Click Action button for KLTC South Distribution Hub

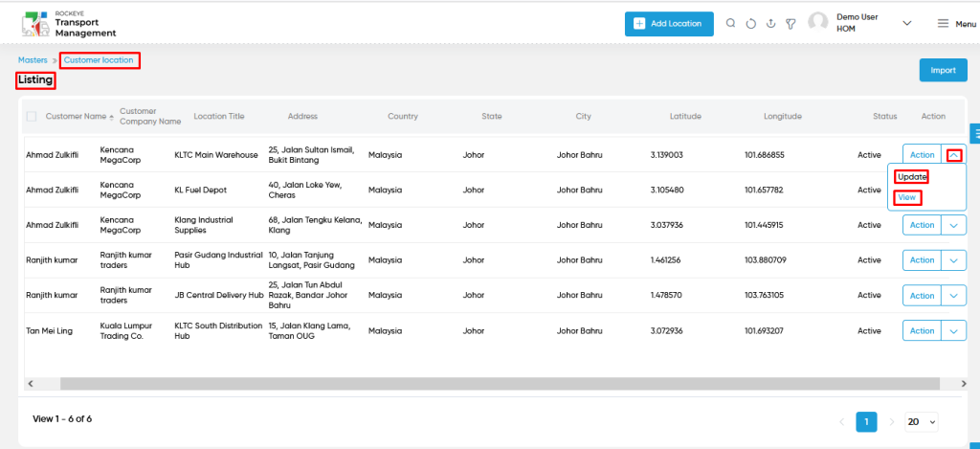(922, 331)
